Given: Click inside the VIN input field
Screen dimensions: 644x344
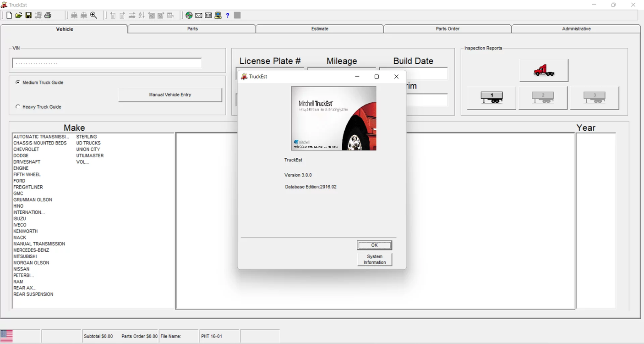Looking at the screenshot, I should [x=106, y=63].
